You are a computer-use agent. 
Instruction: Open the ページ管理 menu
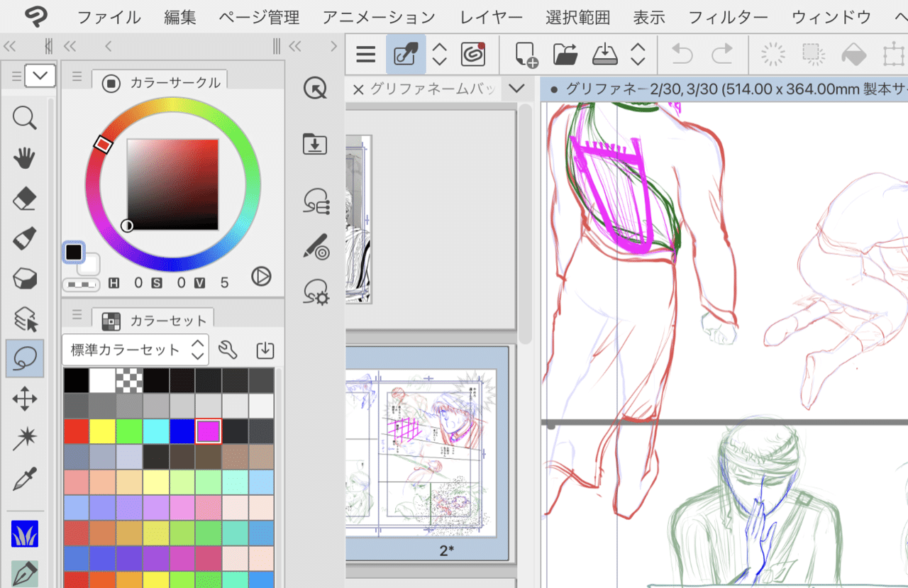click(x=259, y=17)
